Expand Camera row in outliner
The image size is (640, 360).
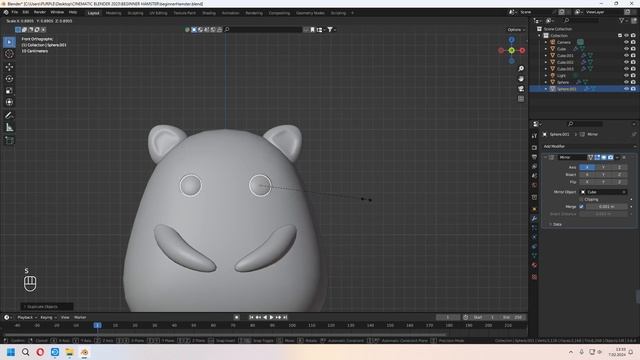[546, 42]
